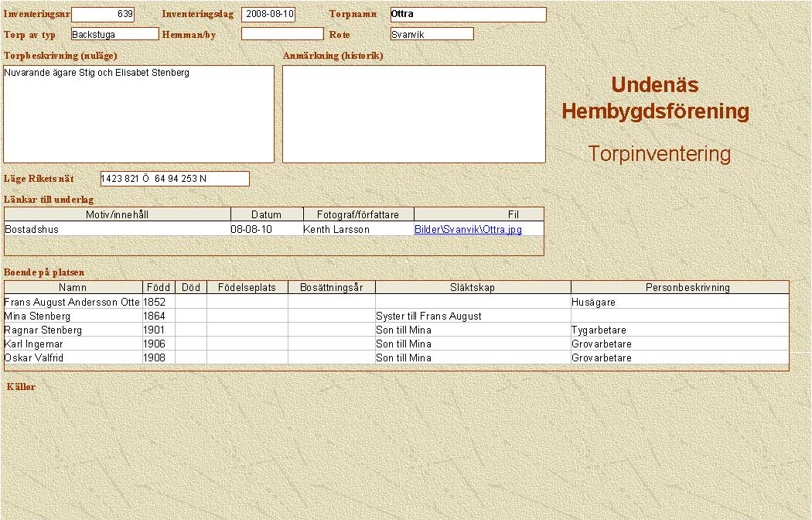Click the Torpnamn field containing Ottra

coord(468,15)
